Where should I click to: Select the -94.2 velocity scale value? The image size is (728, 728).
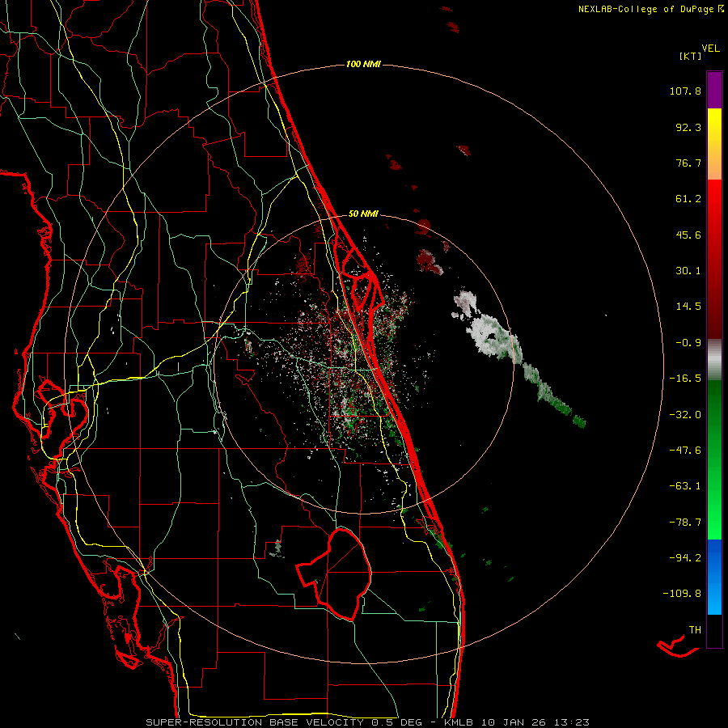(685, 557)
